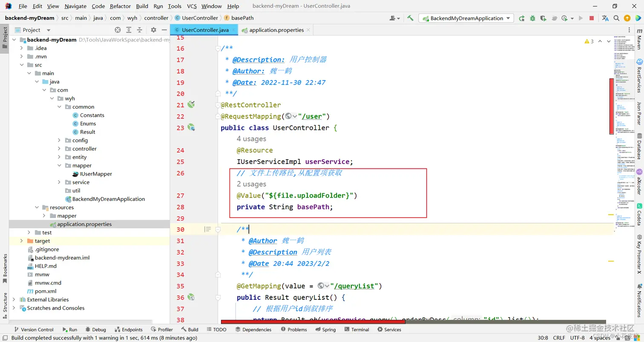Stop the running application with red square
This screenshot has width=644, height=342.
[592, 18]
